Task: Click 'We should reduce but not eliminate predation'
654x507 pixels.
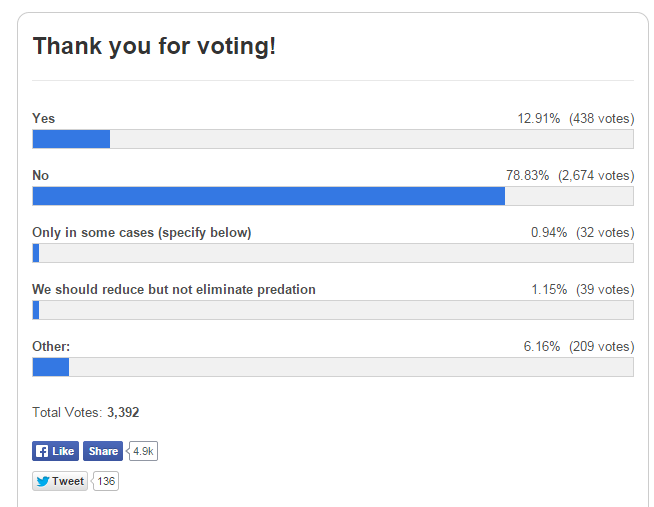Action: [x=174, y=289]
